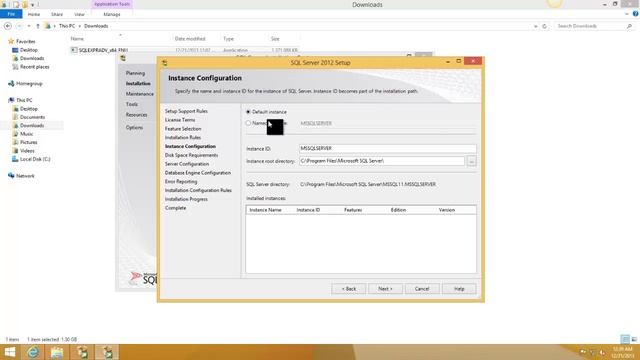Select the Instance Configuration step
The height and width of the screenshot is (360, 640).
click(190, 146)
